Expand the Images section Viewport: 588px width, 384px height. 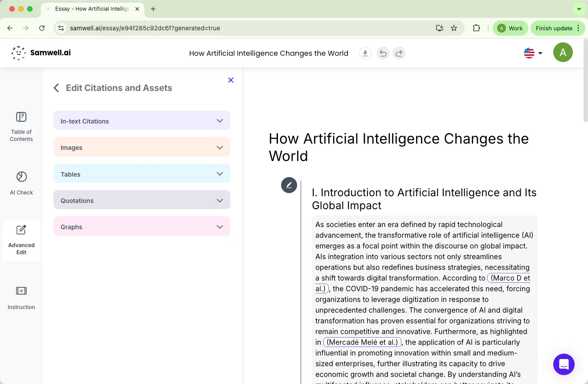[x=142, y=147]
